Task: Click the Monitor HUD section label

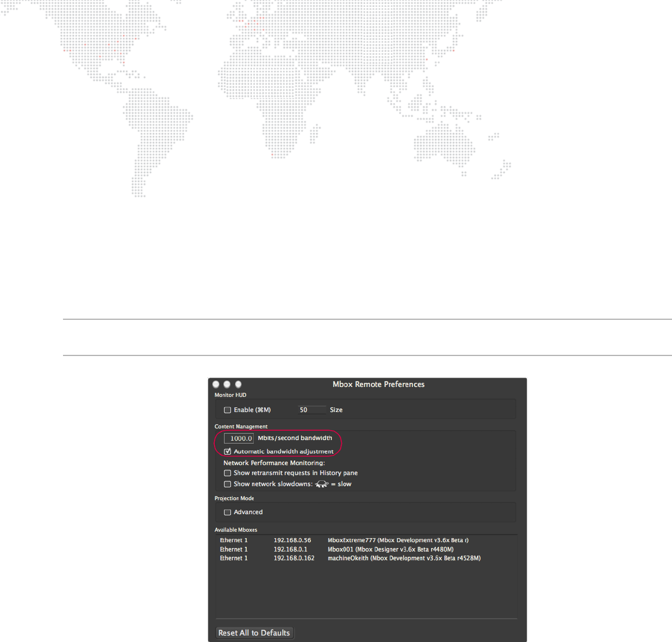Action: click(230, 395)
